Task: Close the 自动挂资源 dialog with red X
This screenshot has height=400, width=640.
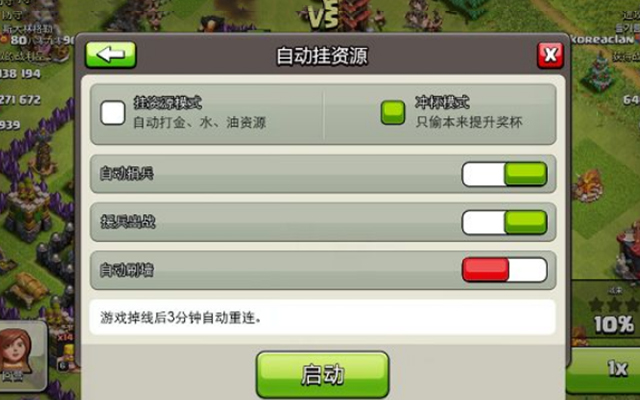Action: (x=550, y=55)
